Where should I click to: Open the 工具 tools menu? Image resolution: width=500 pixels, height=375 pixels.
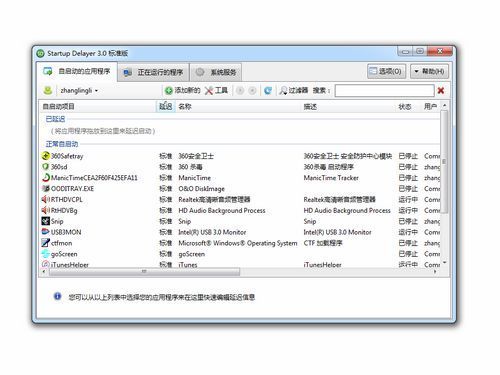point(216,90)
